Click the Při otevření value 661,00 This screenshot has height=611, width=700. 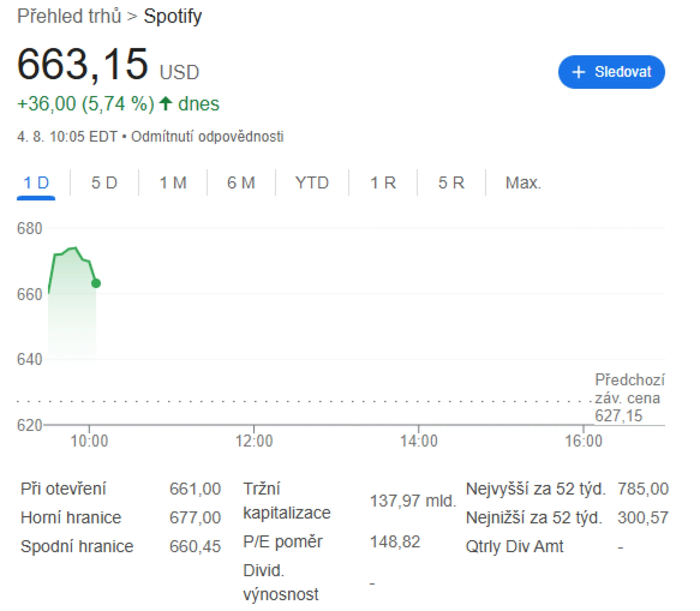195,489
